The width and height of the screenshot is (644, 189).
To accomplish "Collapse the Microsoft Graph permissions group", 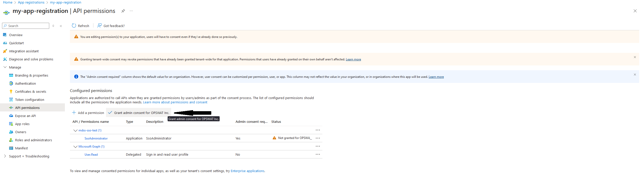I will (x=75, y=147).
